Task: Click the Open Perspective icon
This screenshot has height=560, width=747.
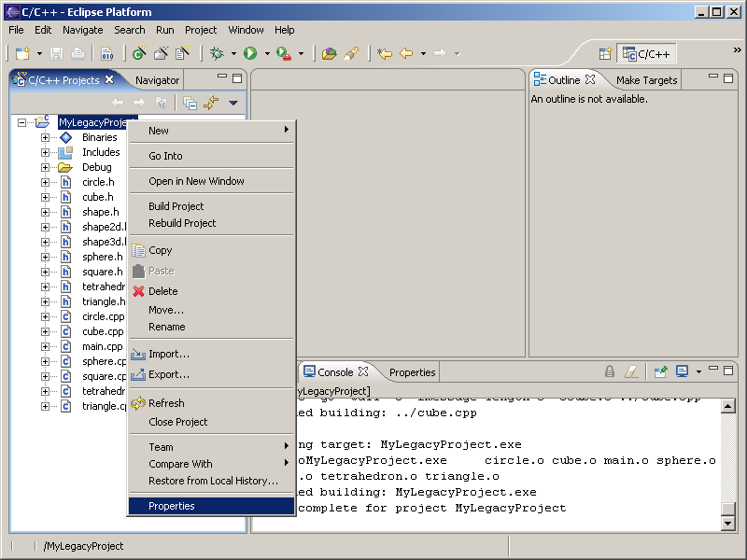Action: click(605, 54)
